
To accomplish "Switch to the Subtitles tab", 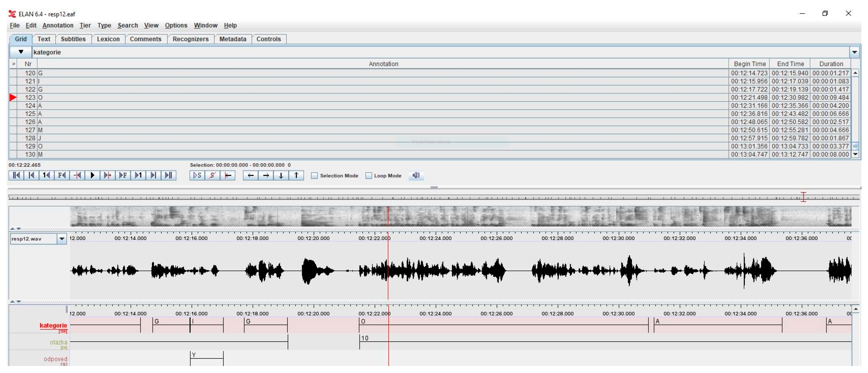I will click(73, 39).
